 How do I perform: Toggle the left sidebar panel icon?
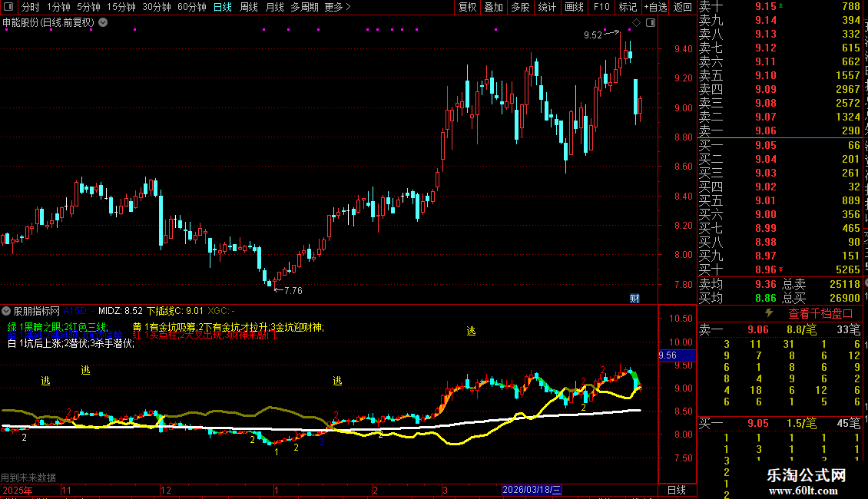8,7
